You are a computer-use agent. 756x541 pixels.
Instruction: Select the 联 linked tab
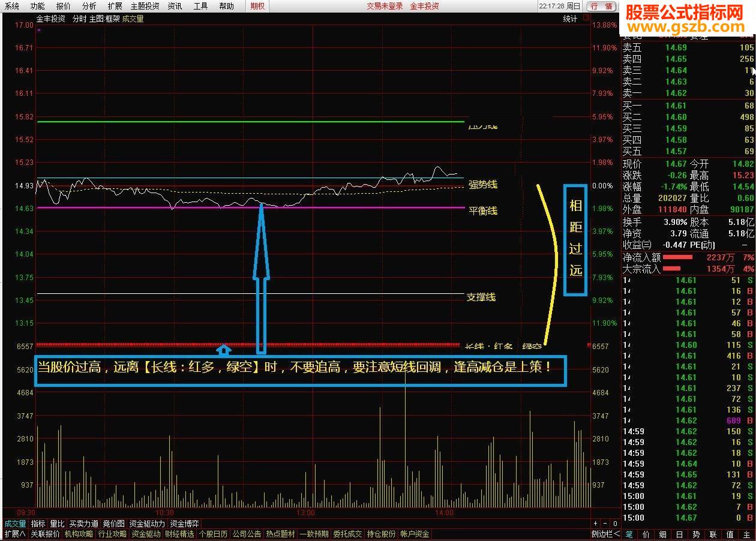(713, 534)
